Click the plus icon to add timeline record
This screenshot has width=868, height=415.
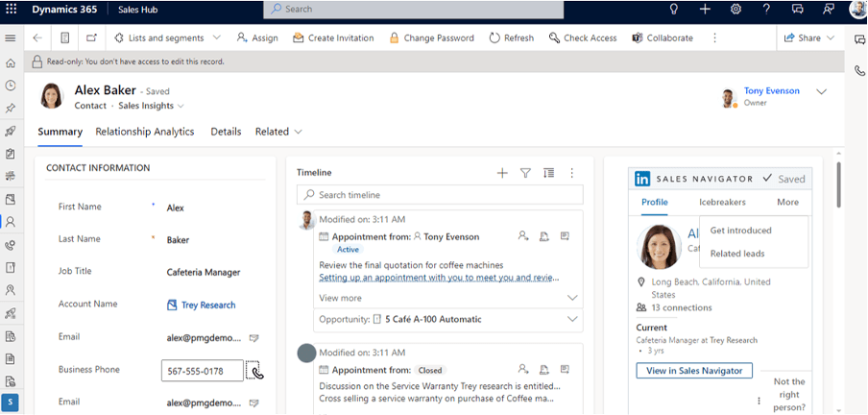[x=501, y=173]
